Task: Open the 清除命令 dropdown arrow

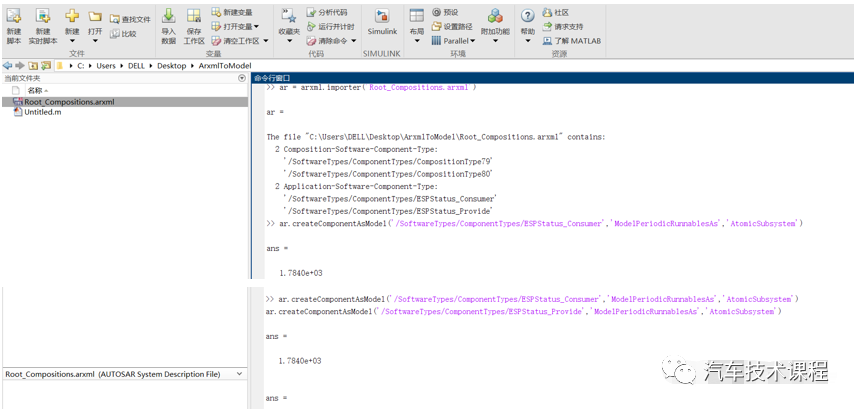Action: click(x=353, y=40)
